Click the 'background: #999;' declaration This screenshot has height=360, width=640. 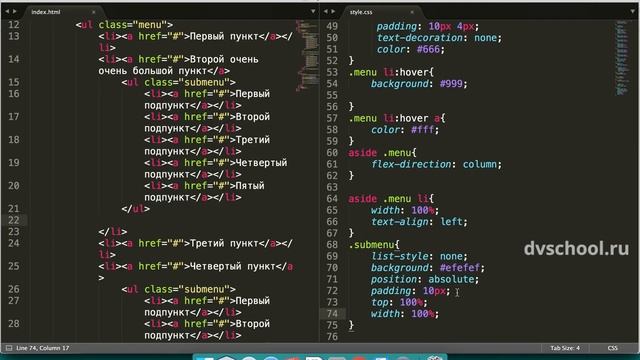tap(419, 84)
